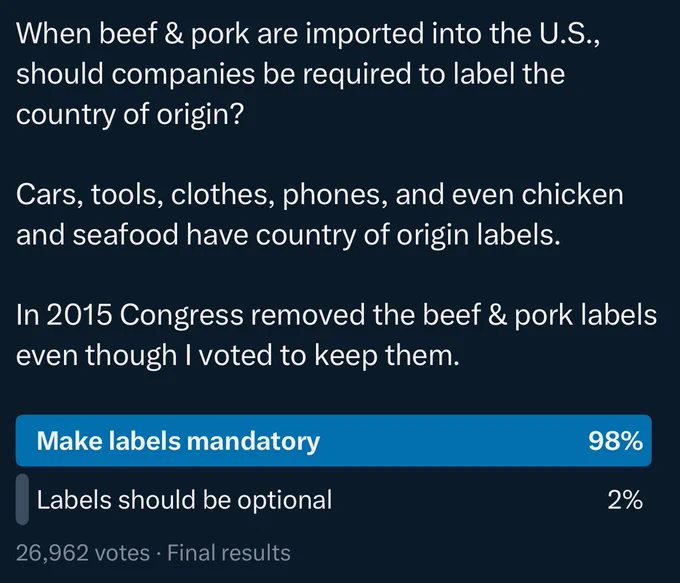This screenshot has height=583, width=680.
Task: Click the line "should companies be required to label the"
Action: [291, 74]
